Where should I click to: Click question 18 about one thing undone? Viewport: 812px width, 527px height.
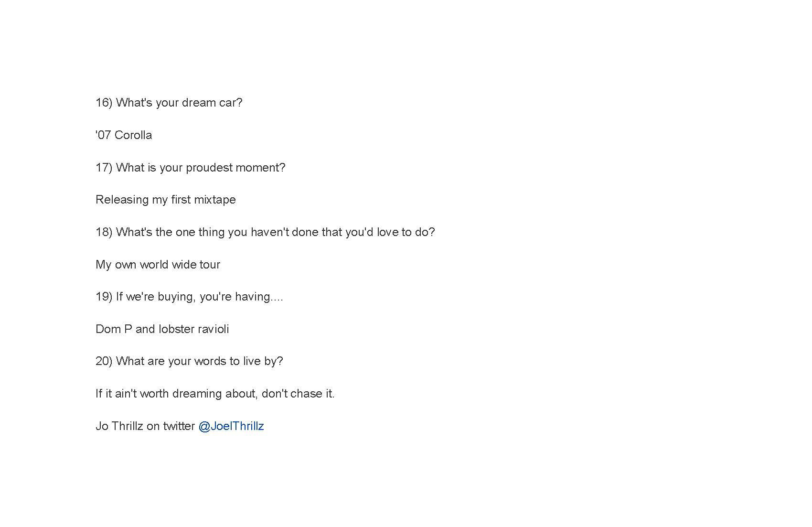[265, 232]
